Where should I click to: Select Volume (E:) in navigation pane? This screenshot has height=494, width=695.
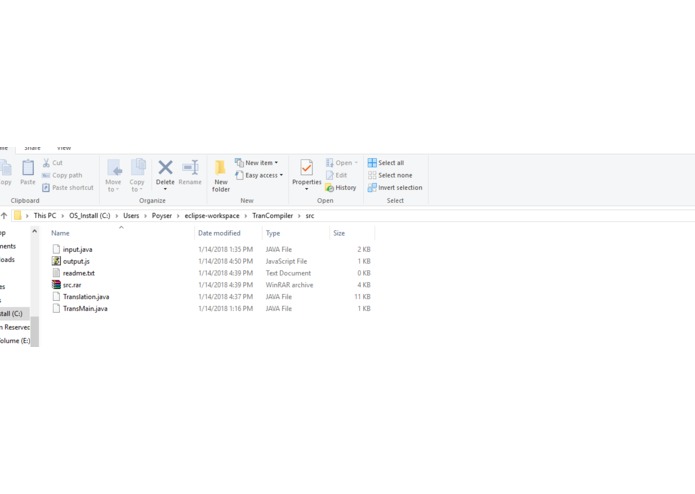tap(15, 340)
